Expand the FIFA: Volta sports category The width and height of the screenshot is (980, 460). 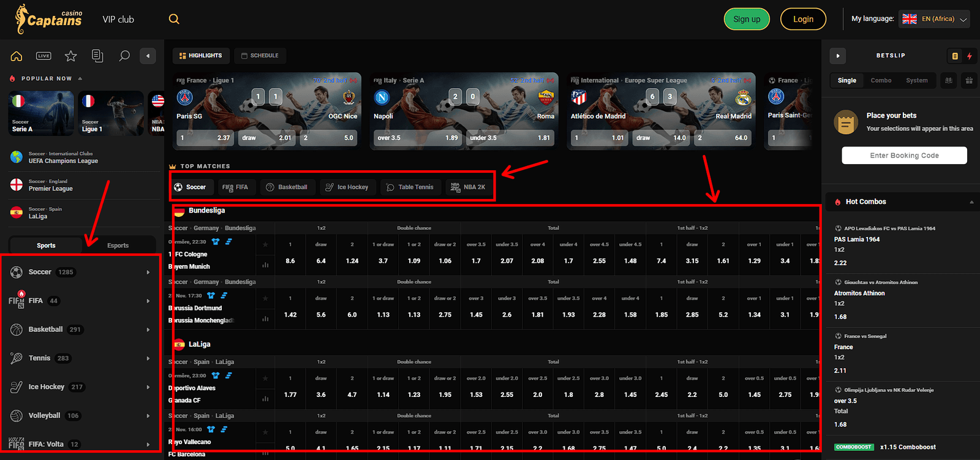[80, 444]
